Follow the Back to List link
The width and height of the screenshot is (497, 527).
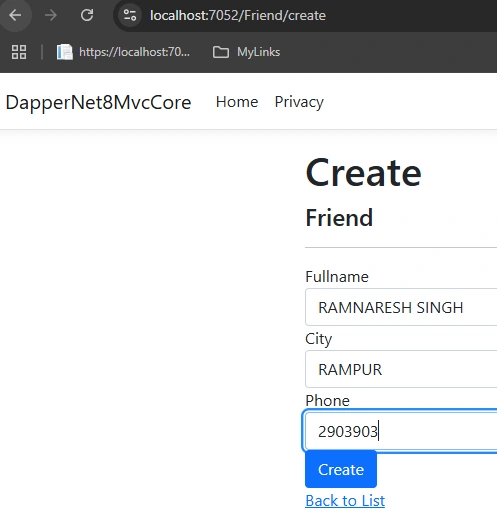pyautogui.click(x=345, y=501)
